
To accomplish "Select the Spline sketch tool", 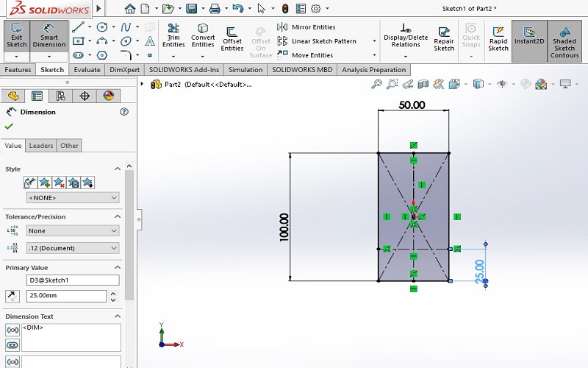I will 126,27.
